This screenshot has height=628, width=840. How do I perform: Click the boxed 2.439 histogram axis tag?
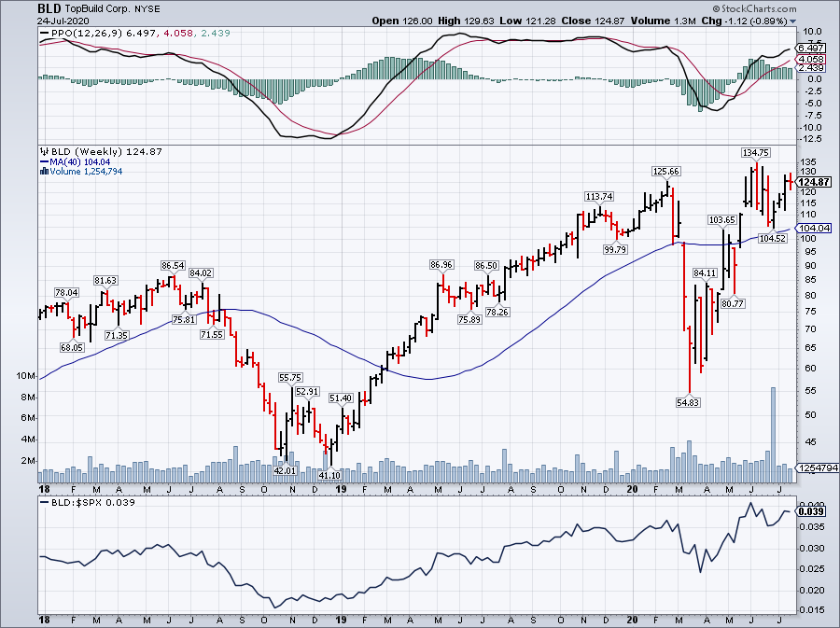click(810, 68)
